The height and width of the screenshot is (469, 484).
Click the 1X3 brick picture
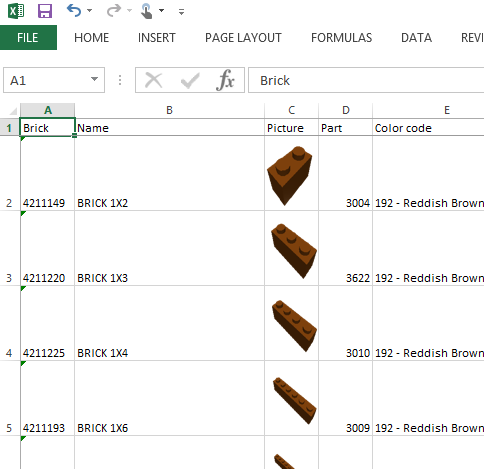(294, 251)
